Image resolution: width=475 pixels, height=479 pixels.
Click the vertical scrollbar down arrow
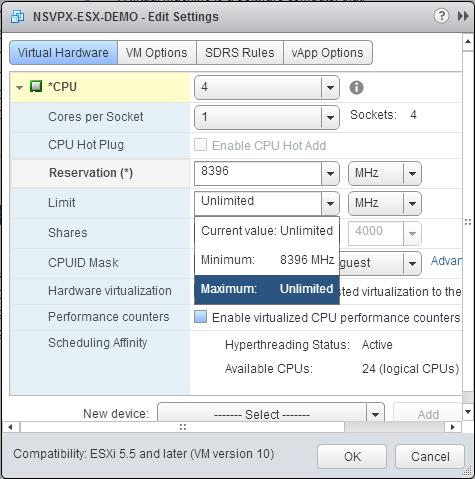tap(468, 412)
